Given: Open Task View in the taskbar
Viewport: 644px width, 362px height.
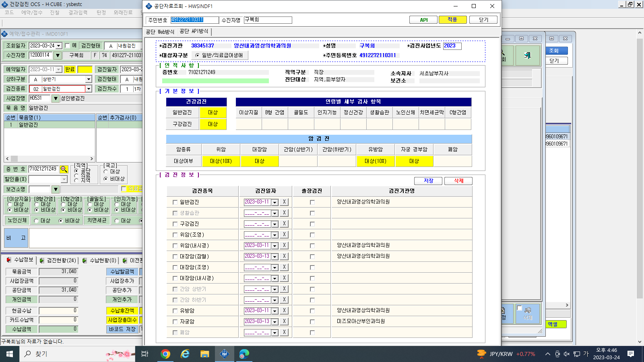Looking at the screenshot, I should click(145, 354).
